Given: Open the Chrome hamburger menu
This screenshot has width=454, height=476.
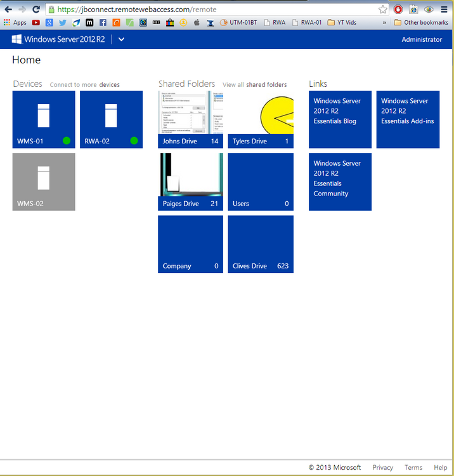Looking at the screenshot, I should (x=444, y=10).
